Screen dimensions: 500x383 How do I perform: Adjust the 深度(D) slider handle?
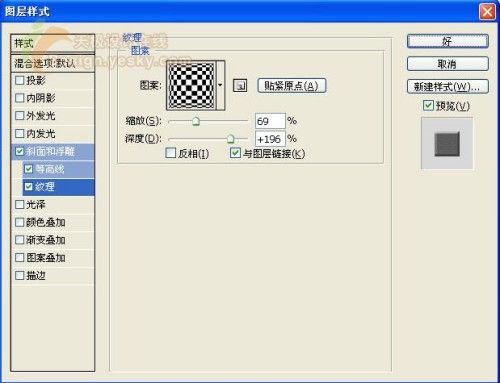pos(230,138)
